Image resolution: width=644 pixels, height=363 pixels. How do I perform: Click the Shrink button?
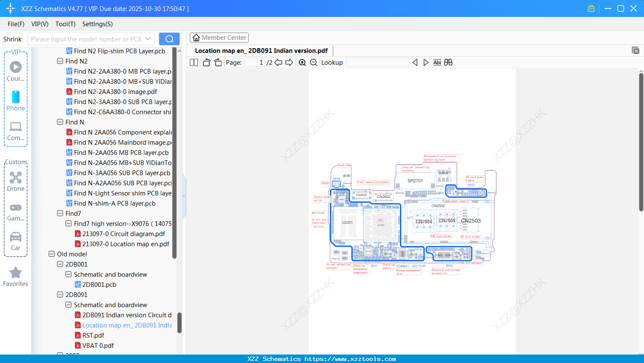pos(13,39)
